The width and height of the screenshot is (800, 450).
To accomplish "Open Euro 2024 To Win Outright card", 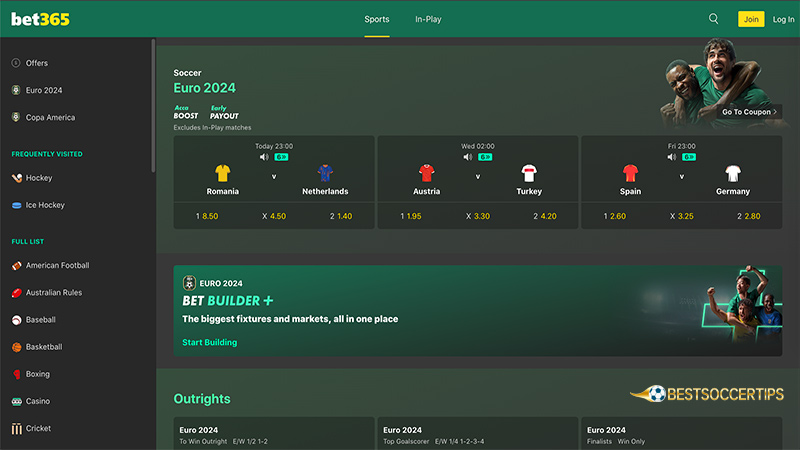I will [x=274, y=434].
